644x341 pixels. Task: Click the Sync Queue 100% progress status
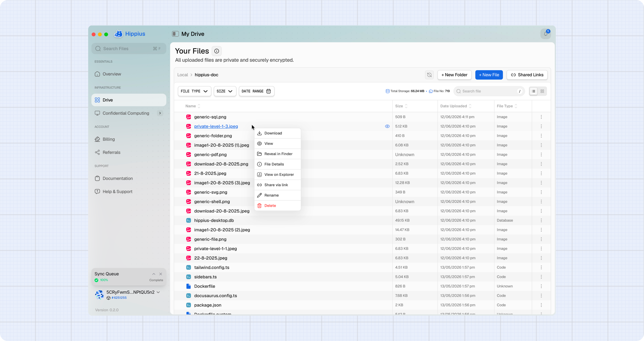tap(102, 280)
